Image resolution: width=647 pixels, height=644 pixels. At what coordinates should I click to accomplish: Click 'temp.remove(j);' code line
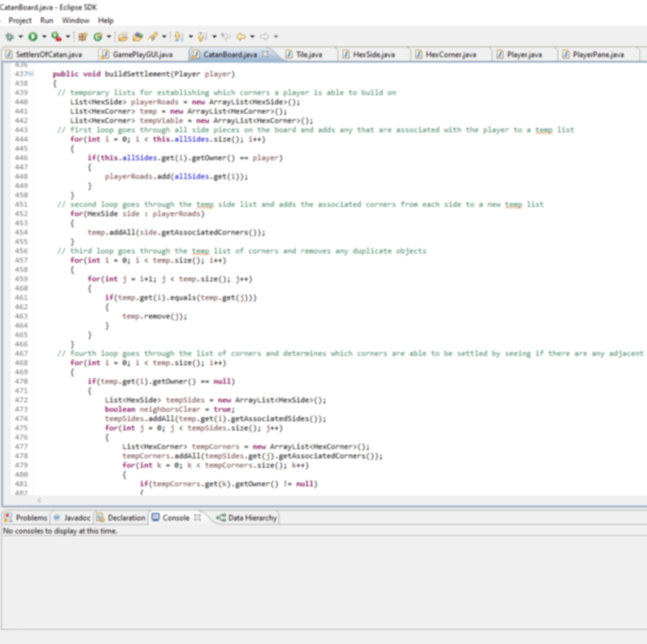coord(155,316)
